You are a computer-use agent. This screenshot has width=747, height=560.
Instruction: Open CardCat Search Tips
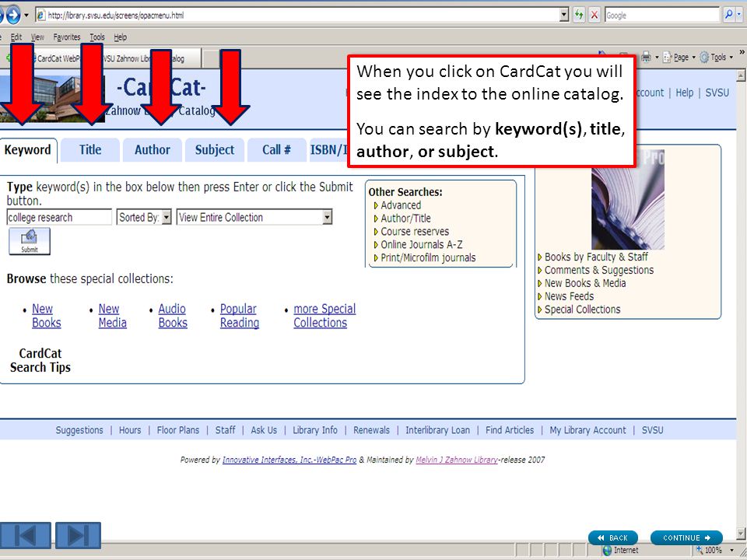40,360
